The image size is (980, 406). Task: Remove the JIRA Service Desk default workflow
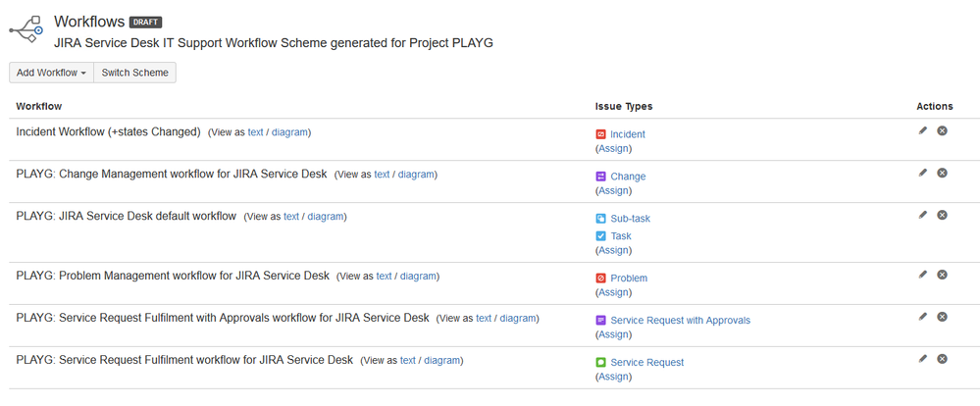(942, 214)
